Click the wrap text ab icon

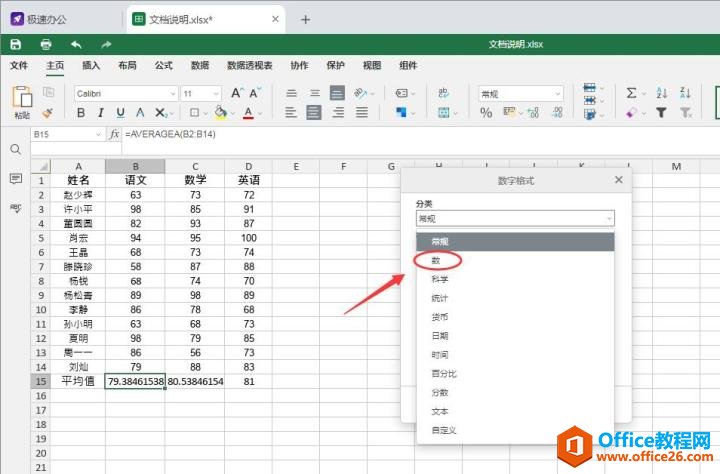444,93
